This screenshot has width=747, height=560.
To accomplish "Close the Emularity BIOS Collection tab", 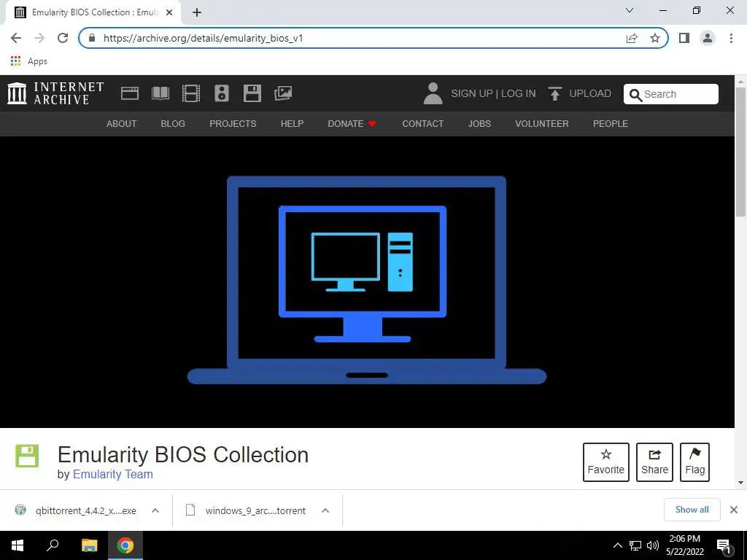I will pyautogui.click(x=169, y=12).
